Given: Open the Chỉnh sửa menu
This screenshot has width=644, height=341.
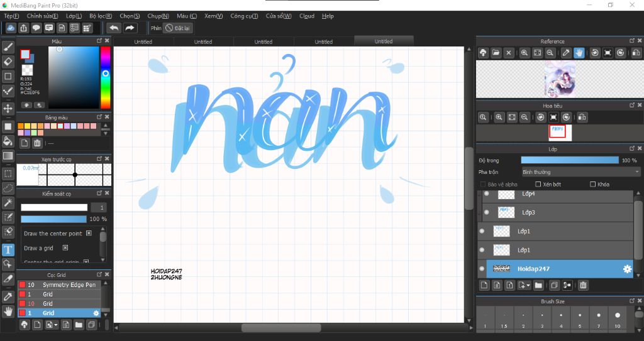Looking at the screenshot, I should click(x=42, y=16).
